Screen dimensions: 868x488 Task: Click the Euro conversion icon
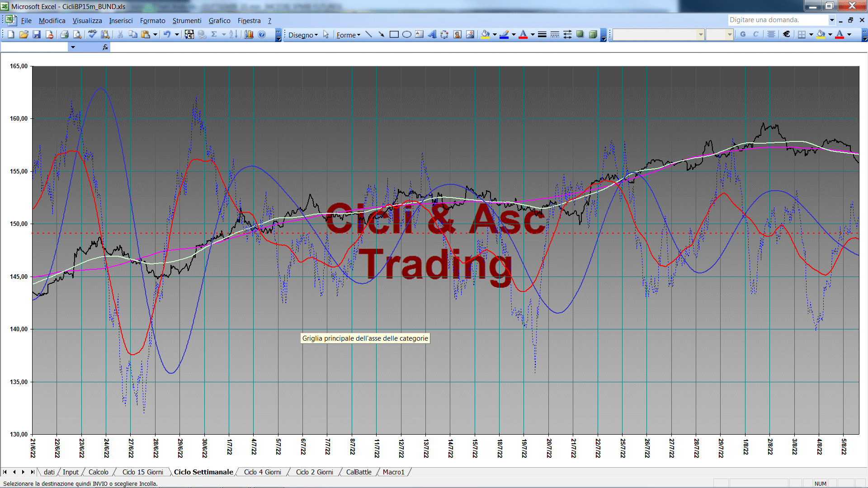point(189,34)
